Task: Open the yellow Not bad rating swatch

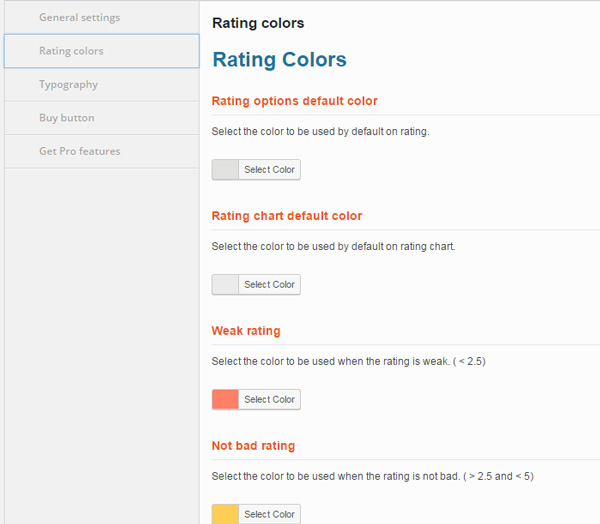Action: [226, 514]
